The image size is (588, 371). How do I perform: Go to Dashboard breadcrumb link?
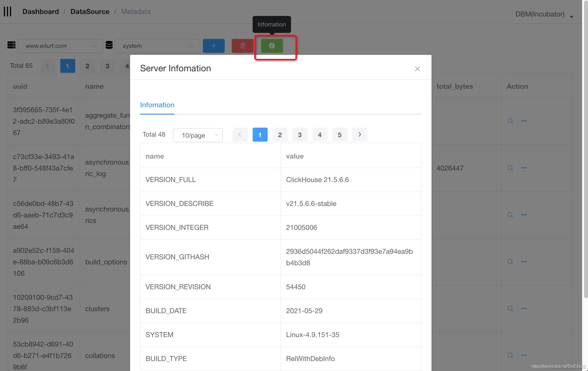[40, 12]
